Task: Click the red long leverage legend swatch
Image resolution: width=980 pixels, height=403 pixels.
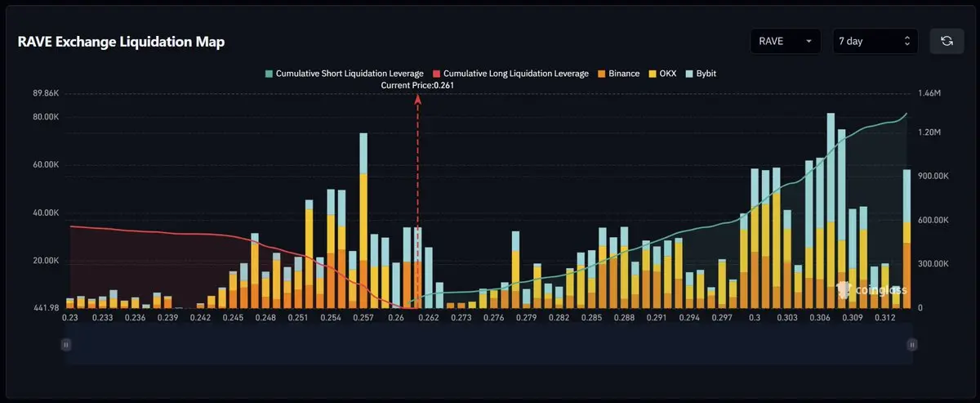Action: click(x=436, y=74)
